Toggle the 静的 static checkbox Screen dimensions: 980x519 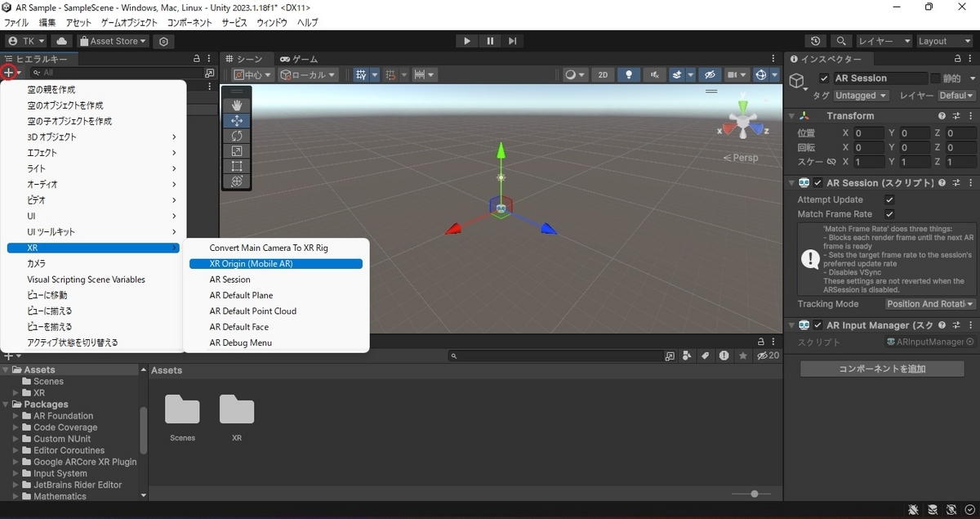pyautogui.click(x=935, y=78)
